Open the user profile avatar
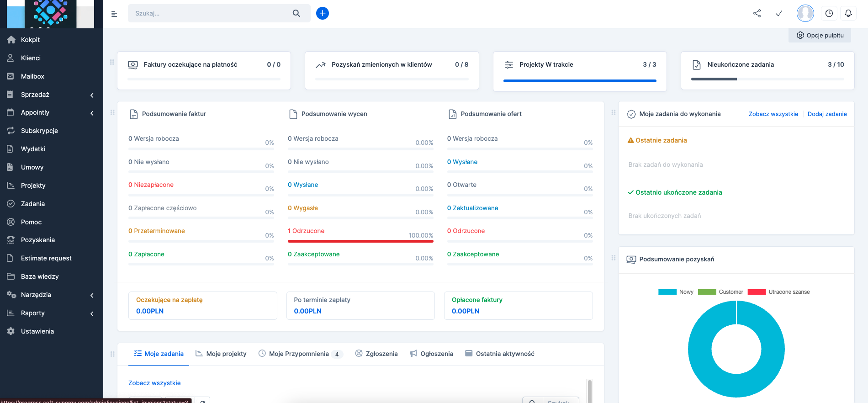This screenshot has height=403, width=868. (x=805, y=13)
